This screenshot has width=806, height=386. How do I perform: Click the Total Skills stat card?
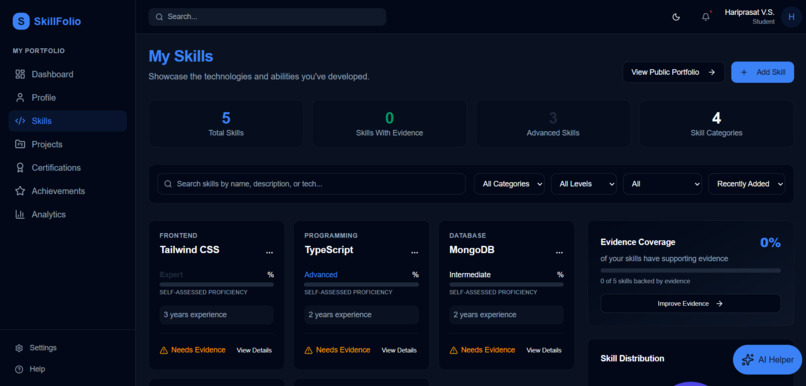point(226,124)
